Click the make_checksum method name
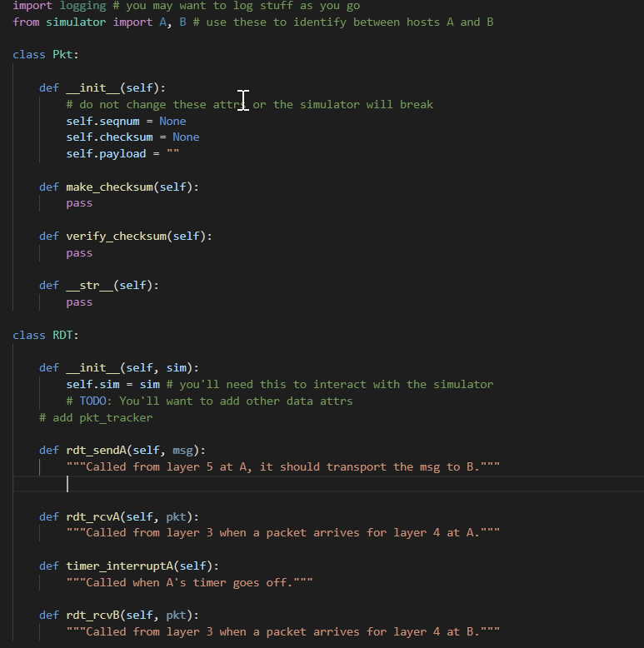Screen dimensions: 644x648 pos(109,187)
